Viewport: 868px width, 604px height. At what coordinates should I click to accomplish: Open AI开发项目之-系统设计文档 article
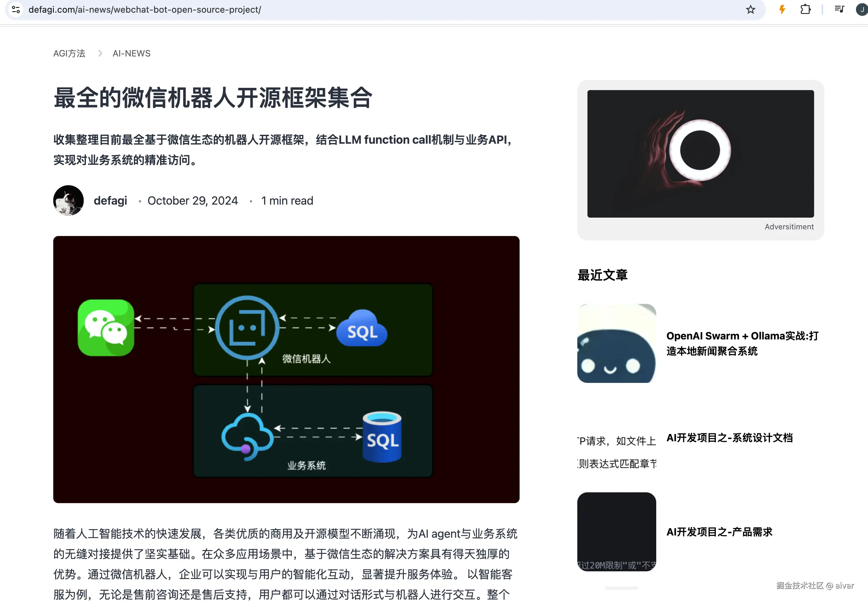(729, 437)
